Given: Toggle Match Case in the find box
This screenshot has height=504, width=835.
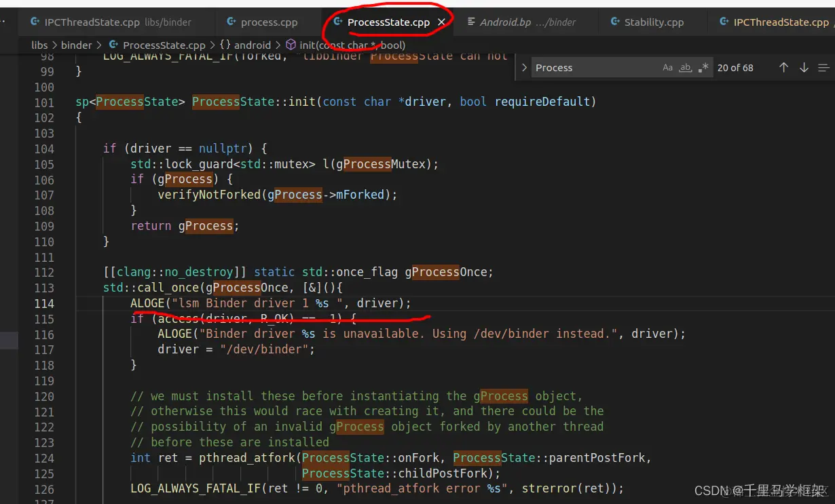Looking at the screenshot, I should (667, 68).
